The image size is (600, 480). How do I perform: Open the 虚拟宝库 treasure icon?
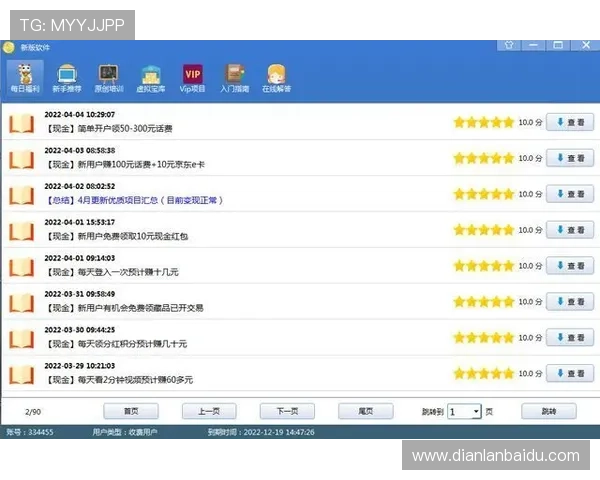(151, 78)
